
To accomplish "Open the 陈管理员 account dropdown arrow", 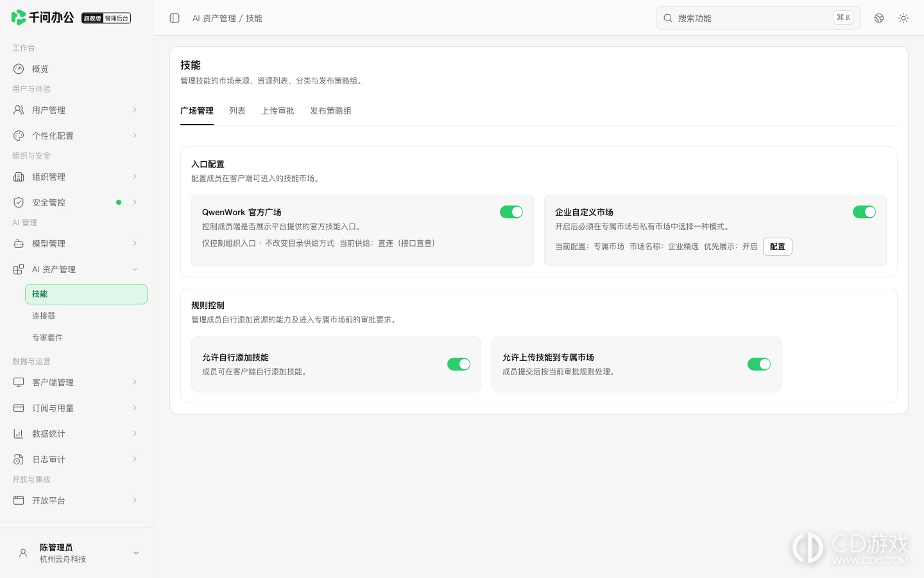I will [x=136, y=553].
